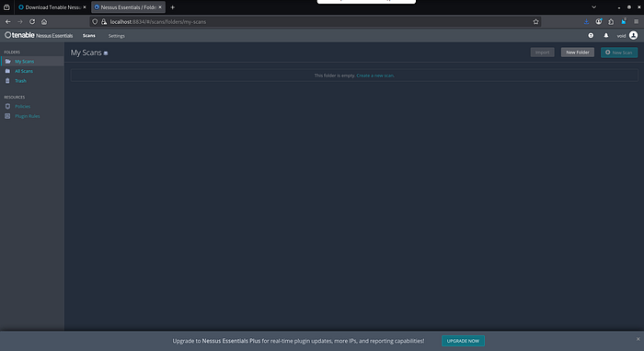Open the notifications bell icon
The height and width of the screenshot is (351, 644).
(605, 36)
